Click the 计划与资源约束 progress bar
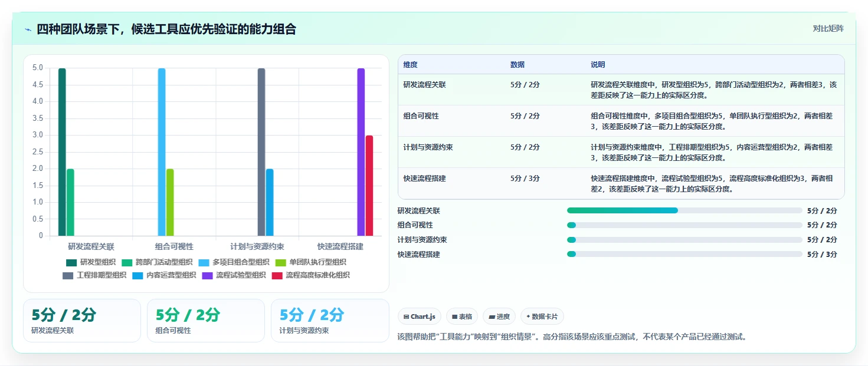 click(x=684, y=240)
